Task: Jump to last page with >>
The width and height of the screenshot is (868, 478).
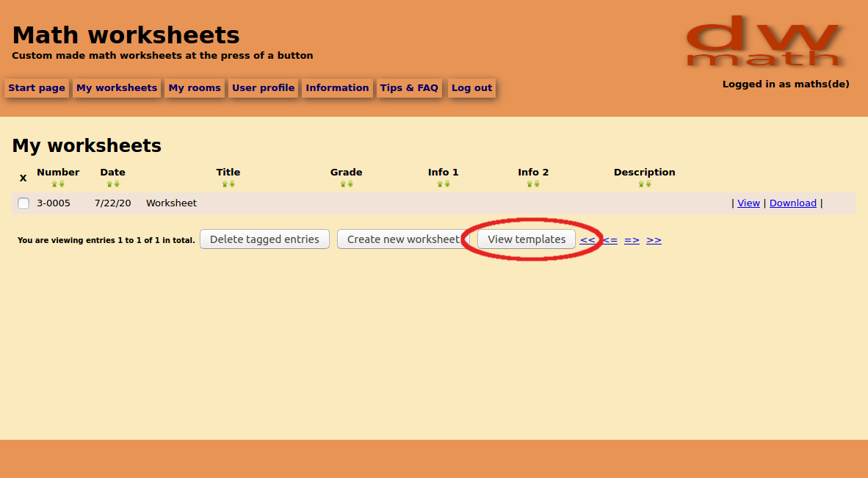Action: tap(654, 239)
